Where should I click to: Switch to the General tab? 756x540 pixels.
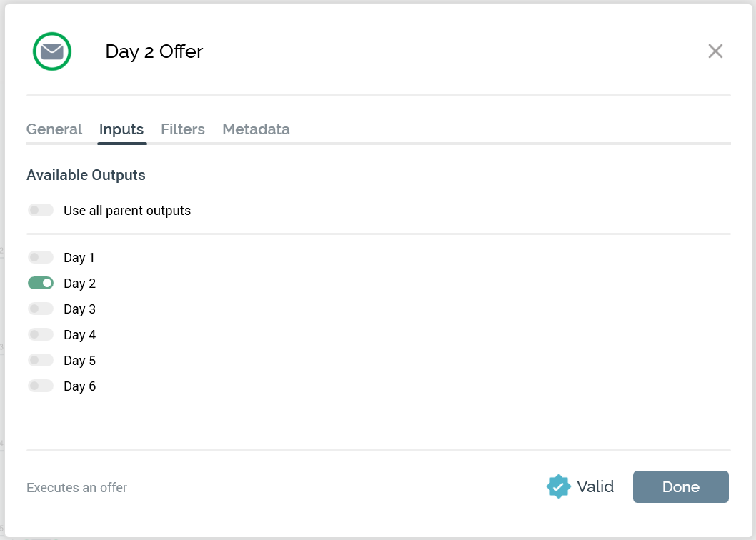(54, 129)
